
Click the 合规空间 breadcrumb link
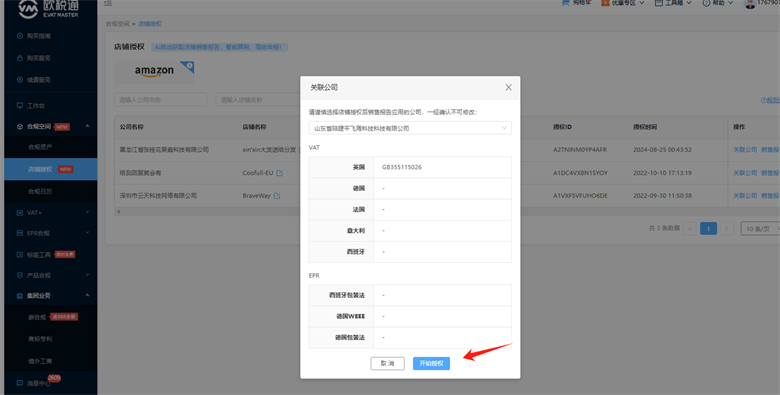coord(117,24)
